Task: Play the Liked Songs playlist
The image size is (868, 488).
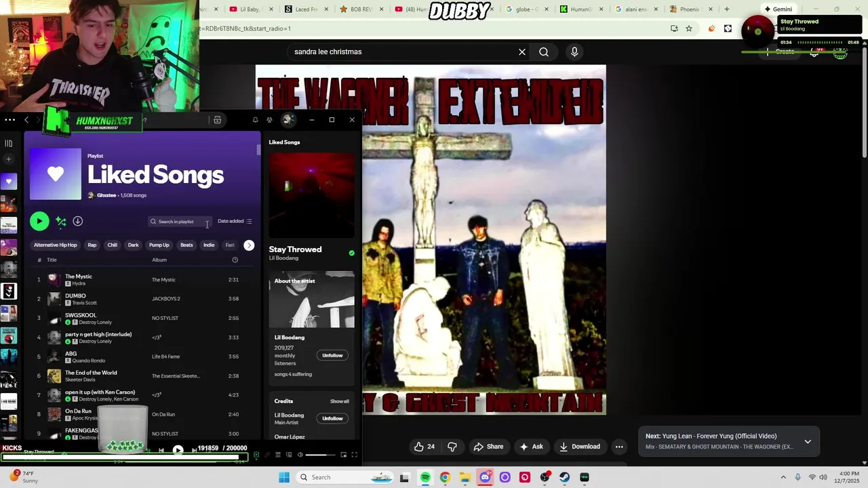Action: (x=39, y=221)
